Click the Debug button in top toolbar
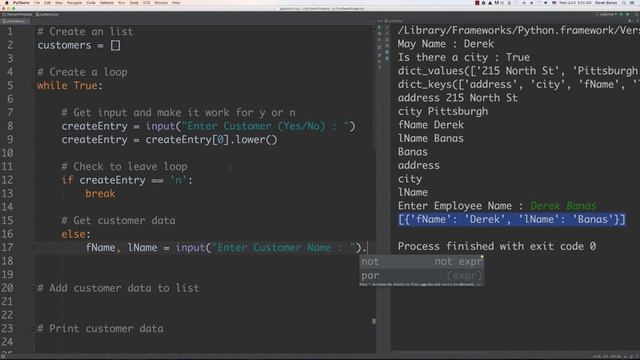 click(x=627, y=14)
